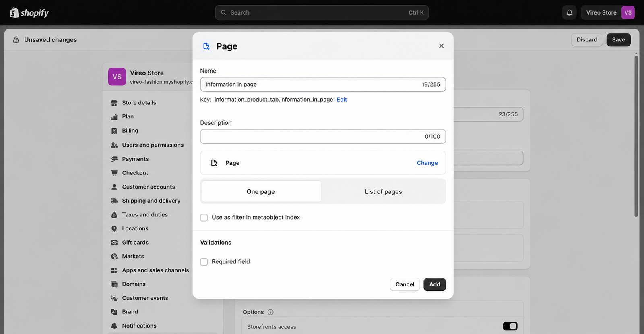644x334 pixels.
Task: Click the Taxes and duties icon
Action: coord(114,215)
